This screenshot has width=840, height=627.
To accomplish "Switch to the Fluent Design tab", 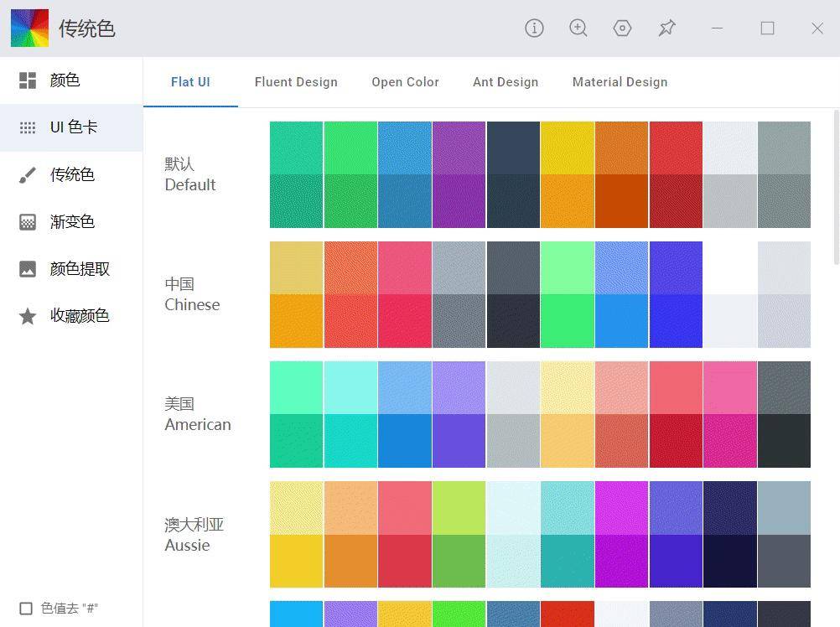I will [296, 82].
